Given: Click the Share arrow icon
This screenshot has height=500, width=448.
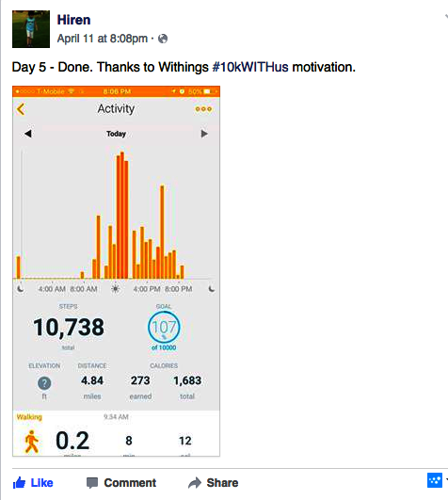Looking at the screenshot, I should (195, 483).
